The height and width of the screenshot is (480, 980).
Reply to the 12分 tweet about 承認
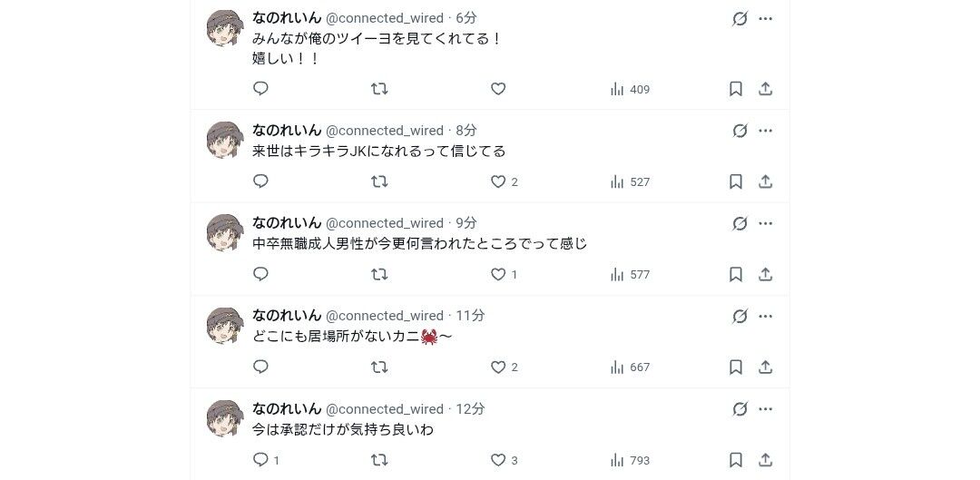[x=260, y=459]
